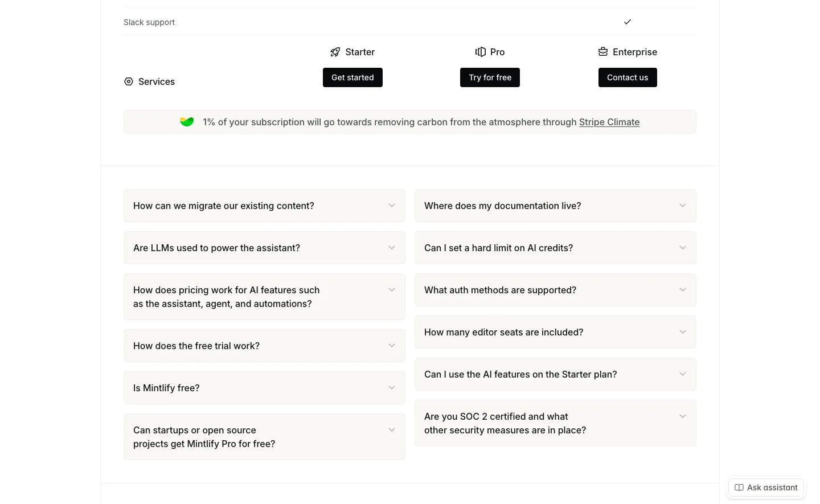Expand 'What auth methods are supported?'
The width and height of the screenshot is (820, 504).
(x=555, y=290)
